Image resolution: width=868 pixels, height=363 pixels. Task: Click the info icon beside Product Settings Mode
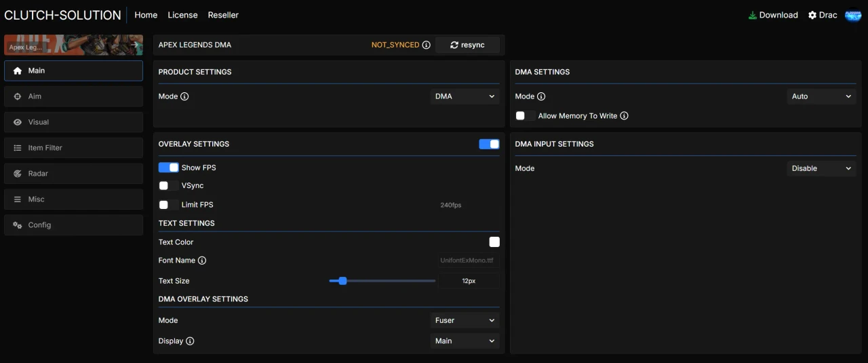pyautogui.click(x=184, y=96)
